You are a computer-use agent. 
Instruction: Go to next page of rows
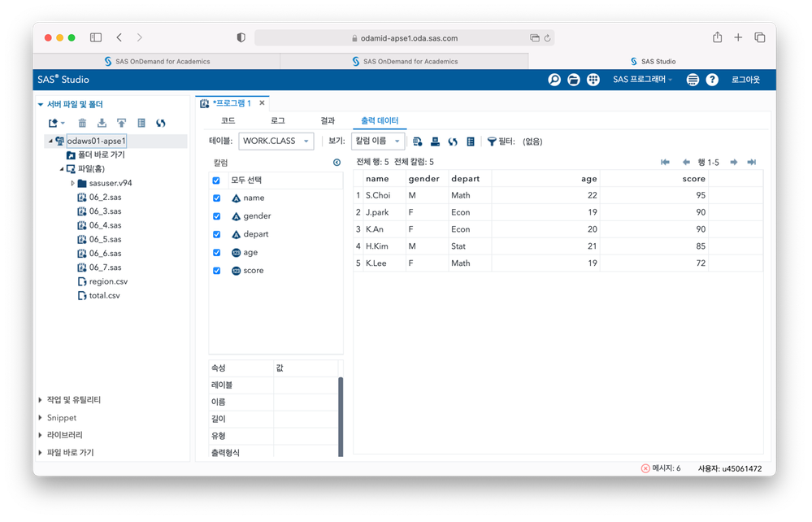(x=734, y=162)
